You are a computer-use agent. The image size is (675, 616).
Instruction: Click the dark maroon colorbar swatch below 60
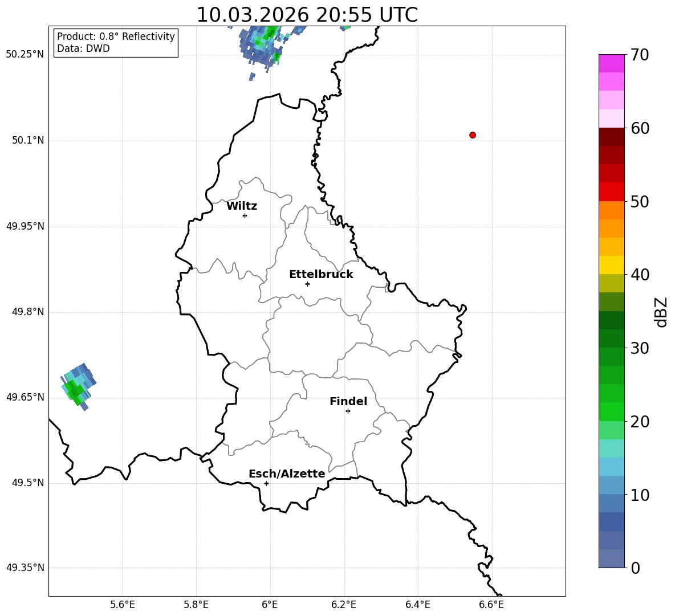[x=611, y=137]
